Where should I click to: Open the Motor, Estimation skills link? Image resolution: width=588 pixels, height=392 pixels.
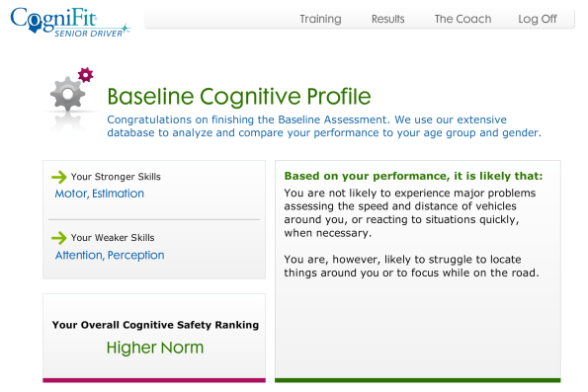100,194
